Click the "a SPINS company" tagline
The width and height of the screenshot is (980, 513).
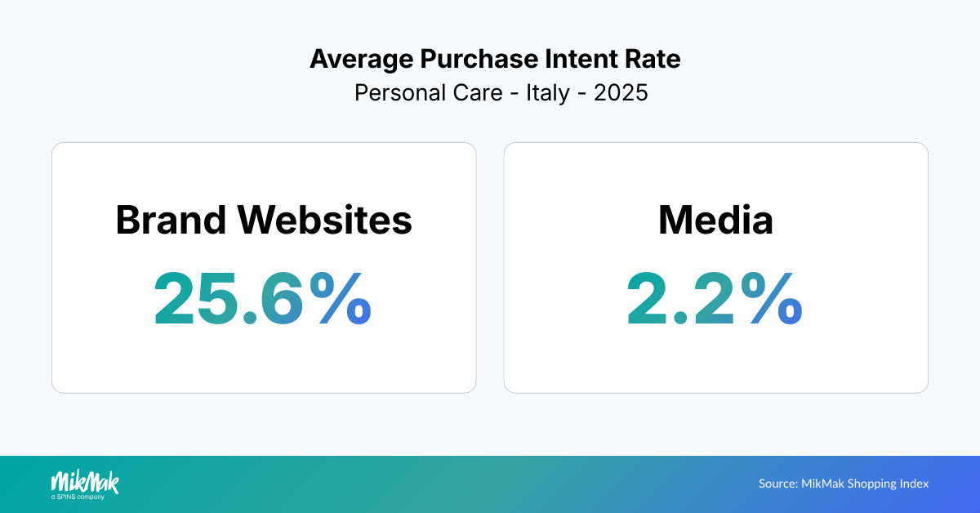point(78,496)
